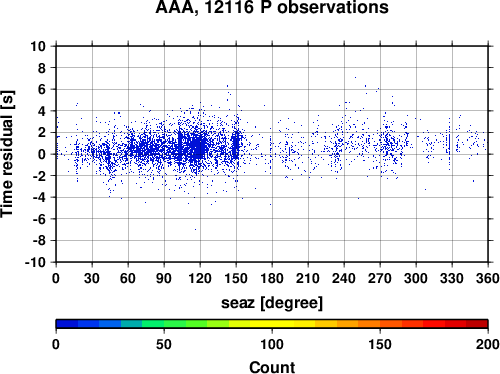Click the x-axis tick label 180
The width and height of the screenshot is (500, 374).
[x=272, y=278]
